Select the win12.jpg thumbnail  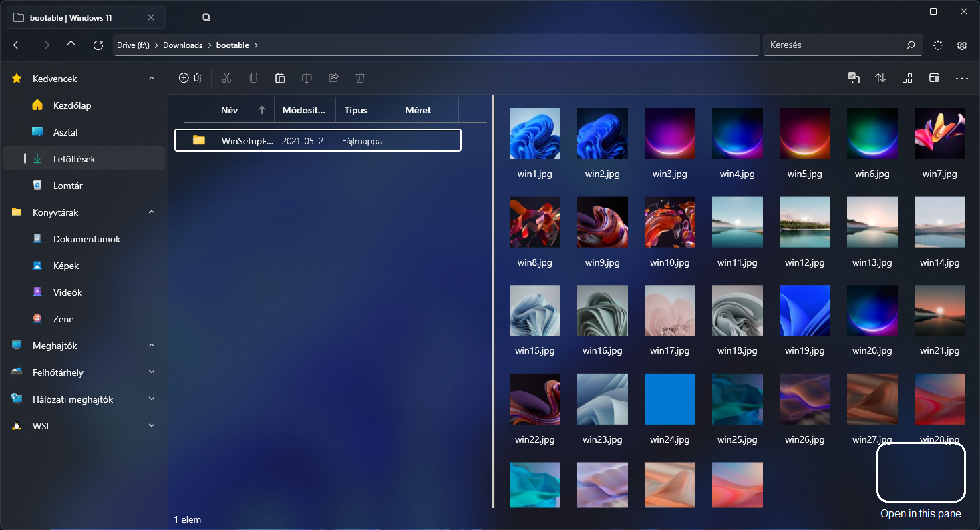click(805, 222)
